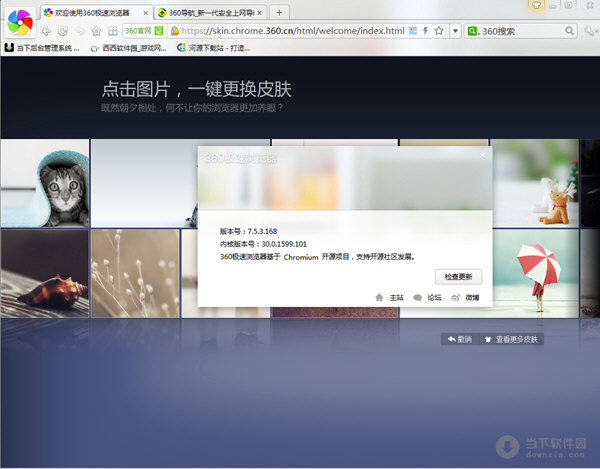Bookmark this page with the star icon
The width and height of the screenshot is (600, 469).
(439, 31)
